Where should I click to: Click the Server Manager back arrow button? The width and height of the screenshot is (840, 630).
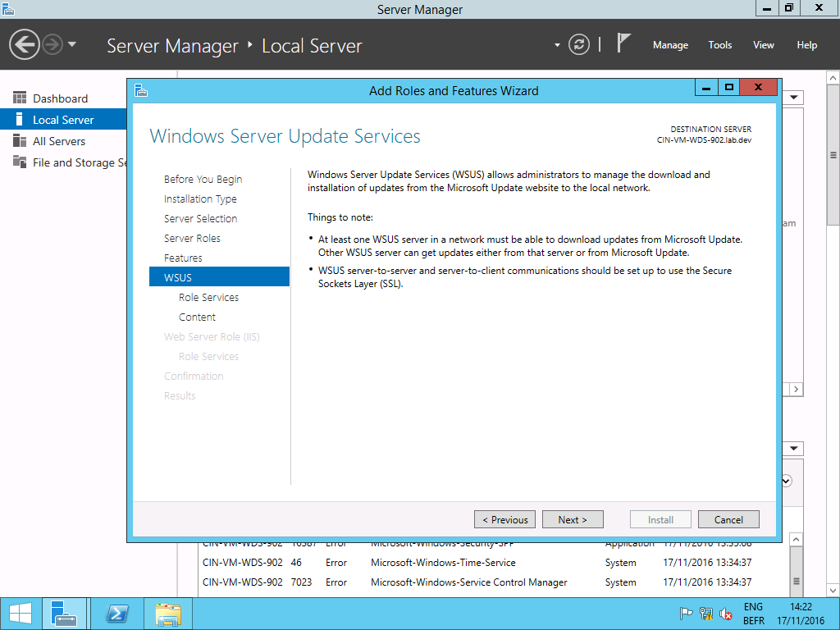pyautogui.click(x=24, y=44)
